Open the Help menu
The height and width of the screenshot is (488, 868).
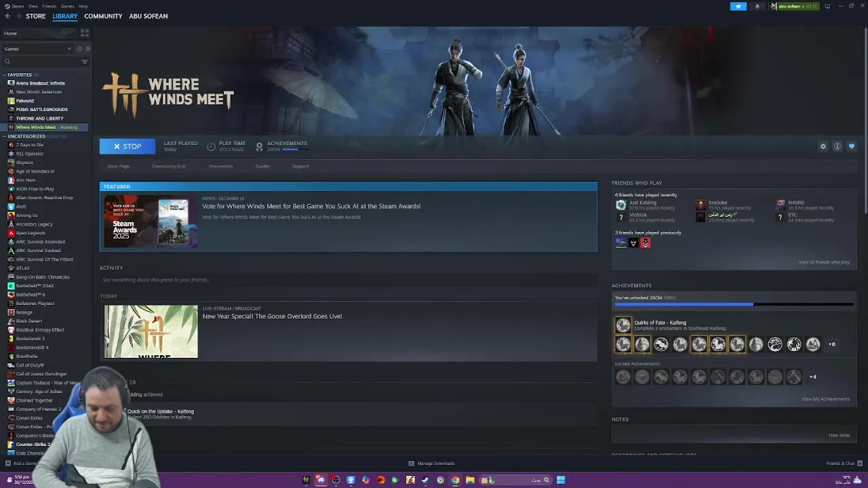point(83,6)
